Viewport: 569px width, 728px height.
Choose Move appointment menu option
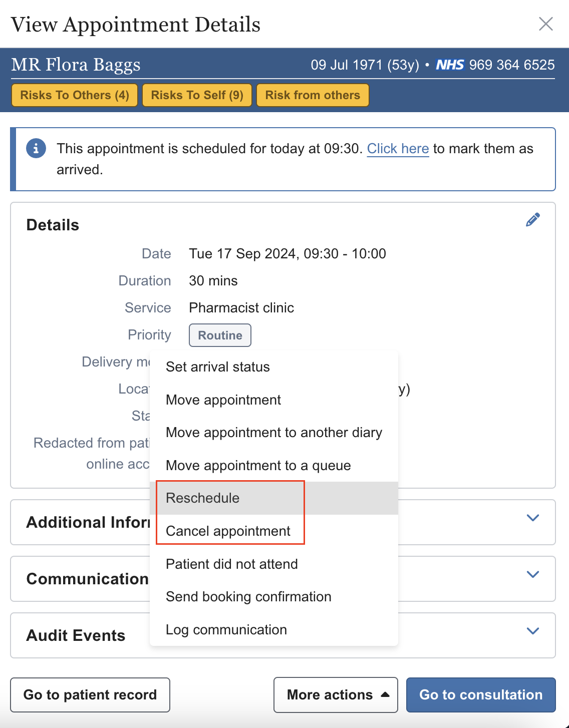[x=223, y=400]
